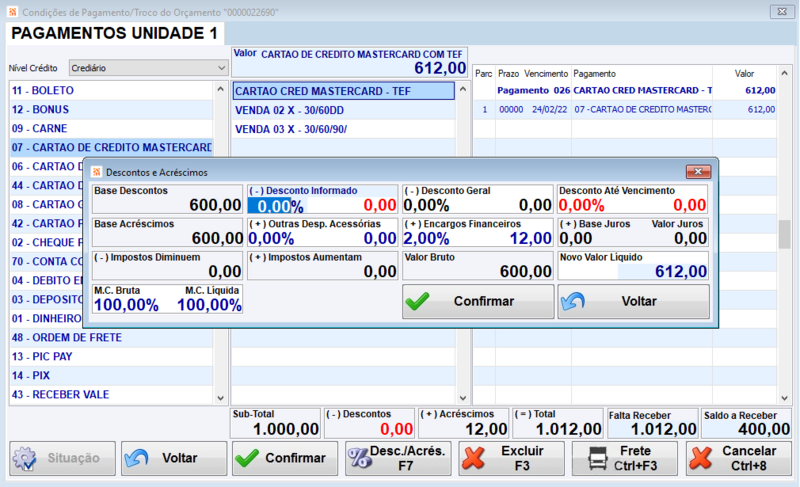Select 01 - DINHEIRO payment method

[x=46, y=318]
